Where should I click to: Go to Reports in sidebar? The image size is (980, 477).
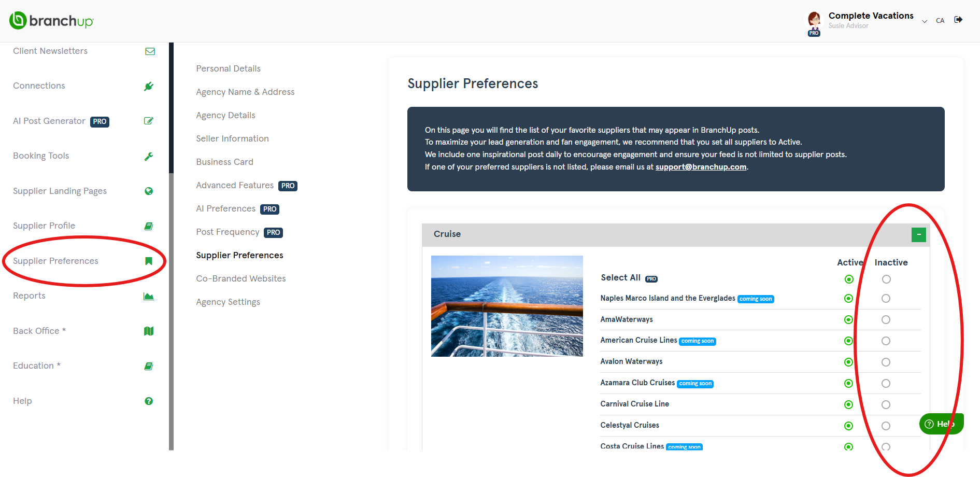coord(29,296)
